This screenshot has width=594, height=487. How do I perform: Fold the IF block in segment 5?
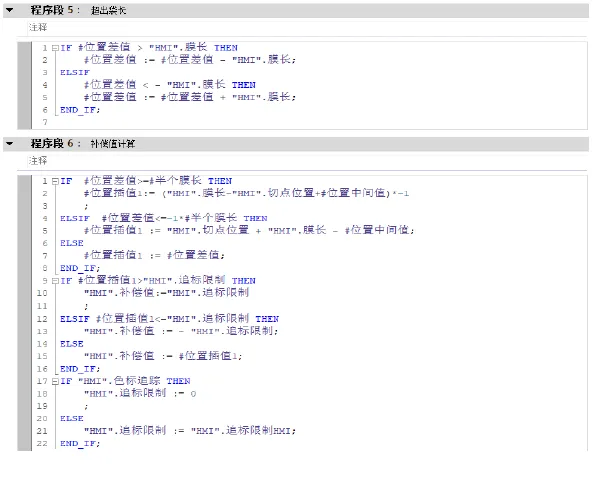55,48
